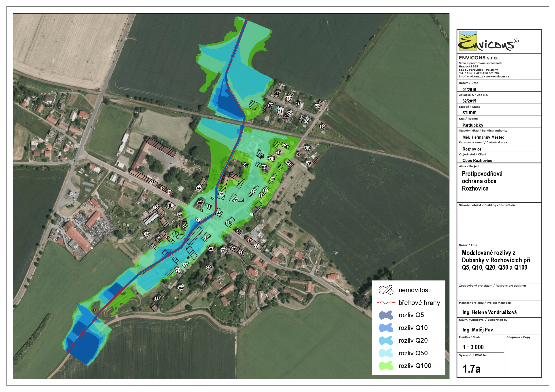This screenshot has height=392, width=555.
Task: Click the 'rozliv Q100' legend label
Action: [415, 366]
